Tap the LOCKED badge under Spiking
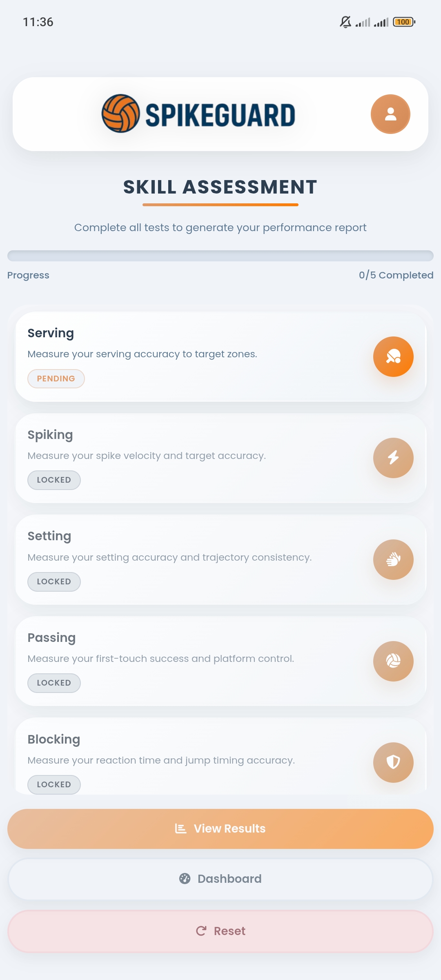441x980 pixels. point(54,480)
